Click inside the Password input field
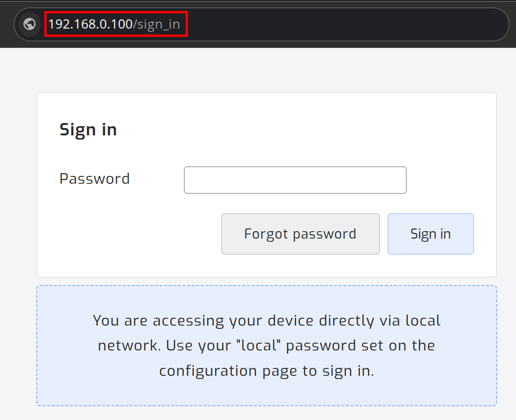Image resolution: width=516 pixels, height=420 pixels. [295, 180]
